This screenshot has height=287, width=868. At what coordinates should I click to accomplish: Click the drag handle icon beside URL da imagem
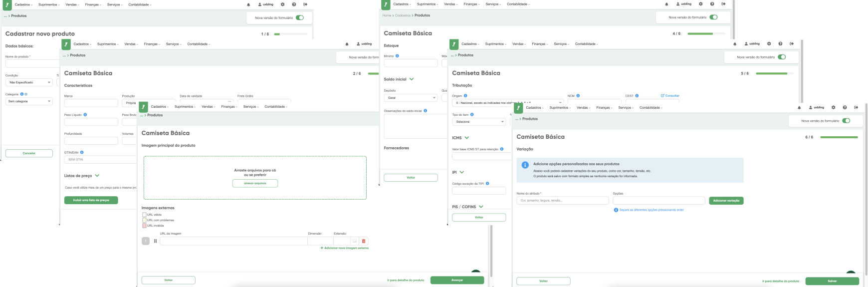(x=155, y=241)
